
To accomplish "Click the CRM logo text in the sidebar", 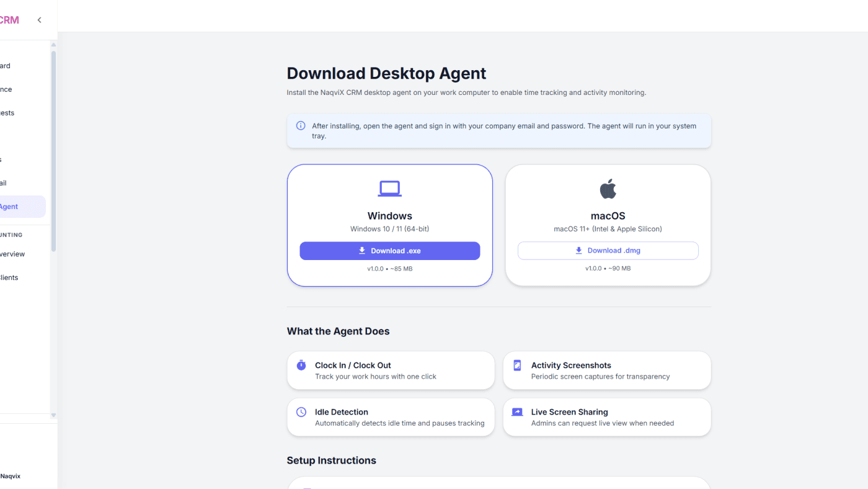I will coord(9,20).
